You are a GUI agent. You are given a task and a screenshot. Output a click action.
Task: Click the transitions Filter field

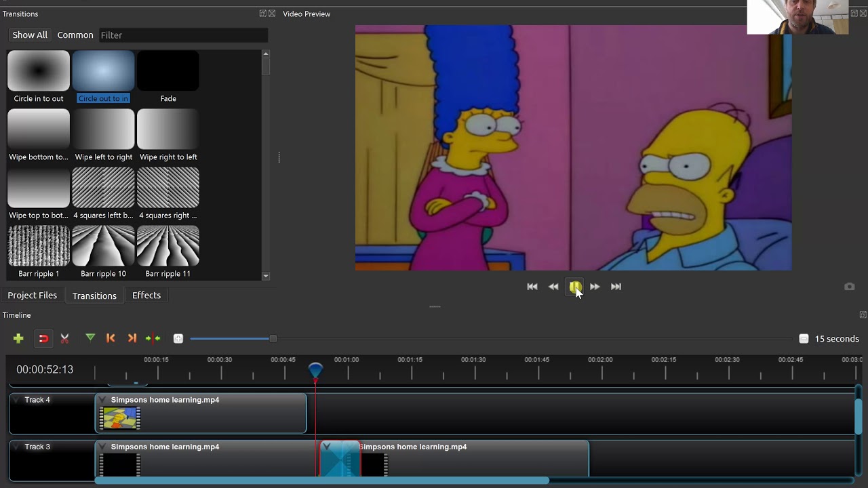pos(183,35)
